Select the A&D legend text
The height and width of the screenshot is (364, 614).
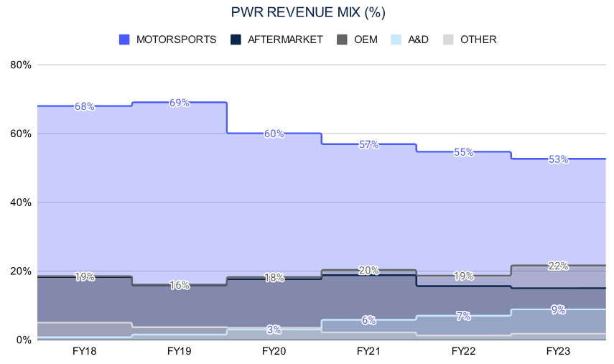(x=418, y=39)
